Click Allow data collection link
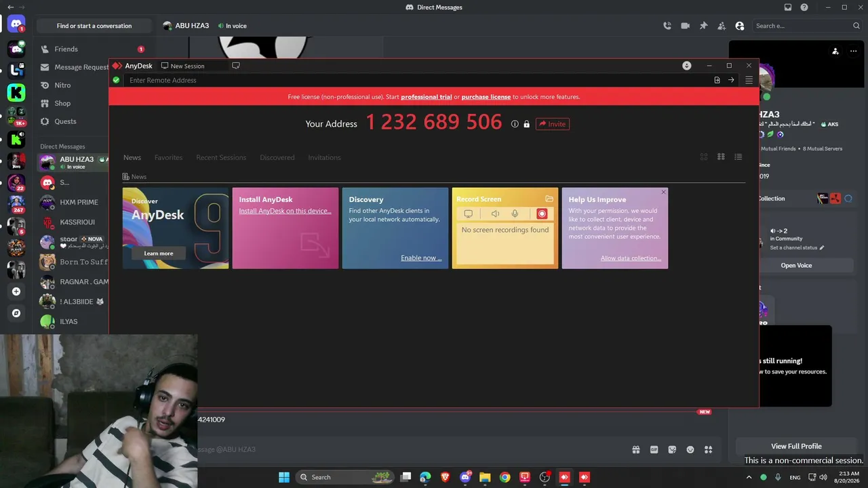This screenshot has height=488, width=868. [x=631, y=258]
